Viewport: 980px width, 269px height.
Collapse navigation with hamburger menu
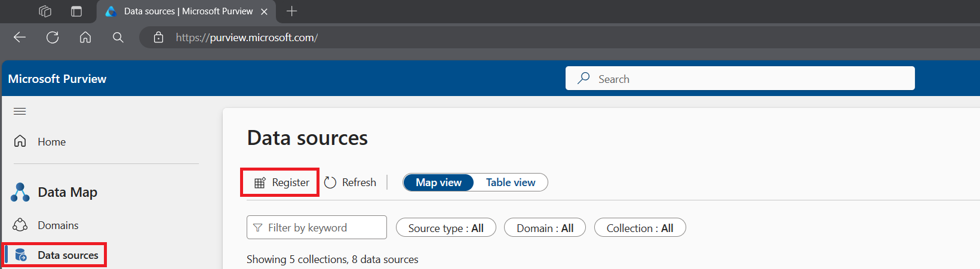coord(20,111)
